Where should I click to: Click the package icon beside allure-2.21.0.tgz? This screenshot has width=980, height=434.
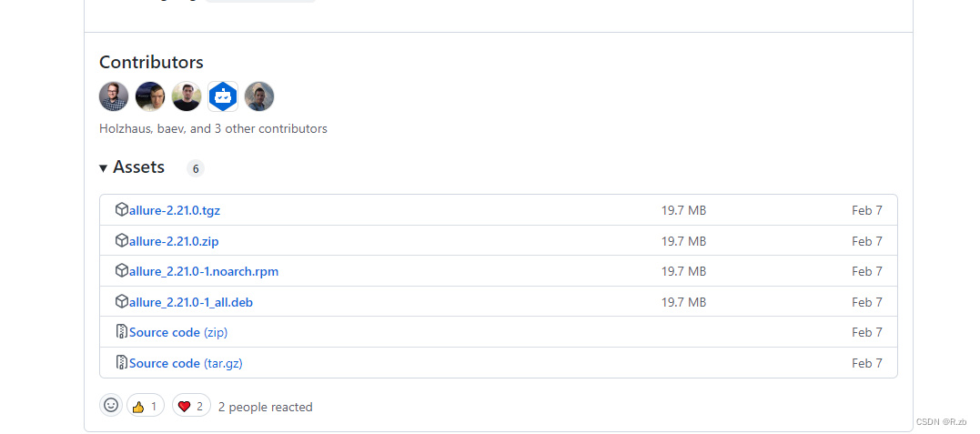[121, 209]
